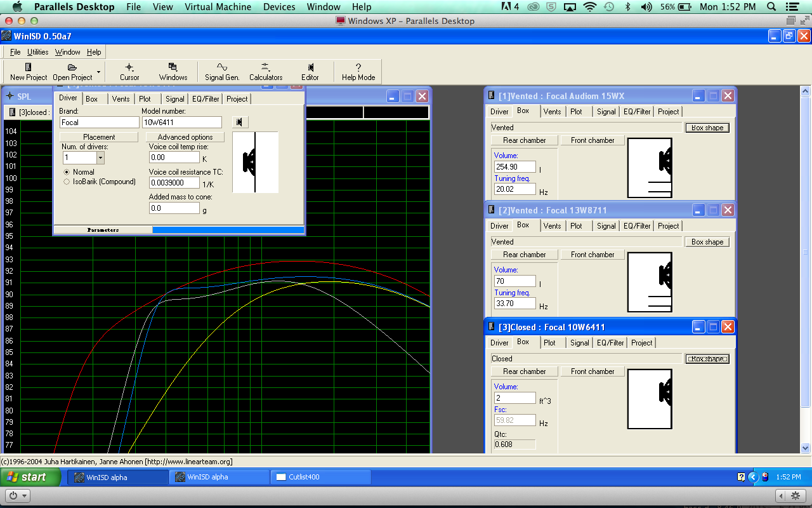This screenshot has width=812, height=508.
Task: Click the Spotlight search icon
Action: coord(771,7)
